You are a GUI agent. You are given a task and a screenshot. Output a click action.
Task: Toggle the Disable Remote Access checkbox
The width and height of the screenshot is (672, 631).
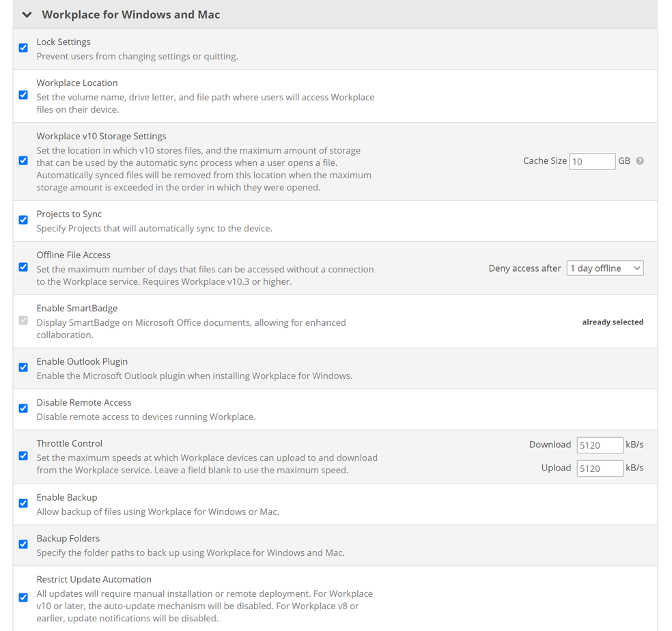click(23, 408)
